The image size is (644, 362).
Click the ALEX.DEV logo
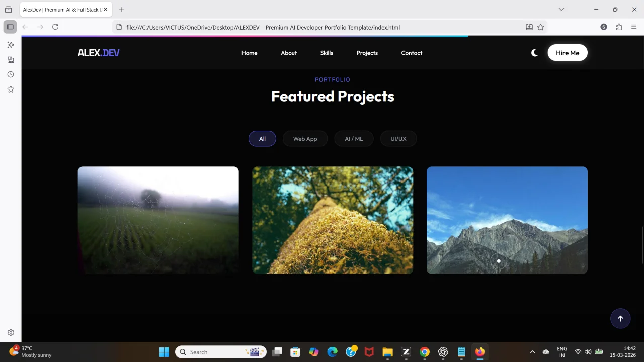pos(99,53)
